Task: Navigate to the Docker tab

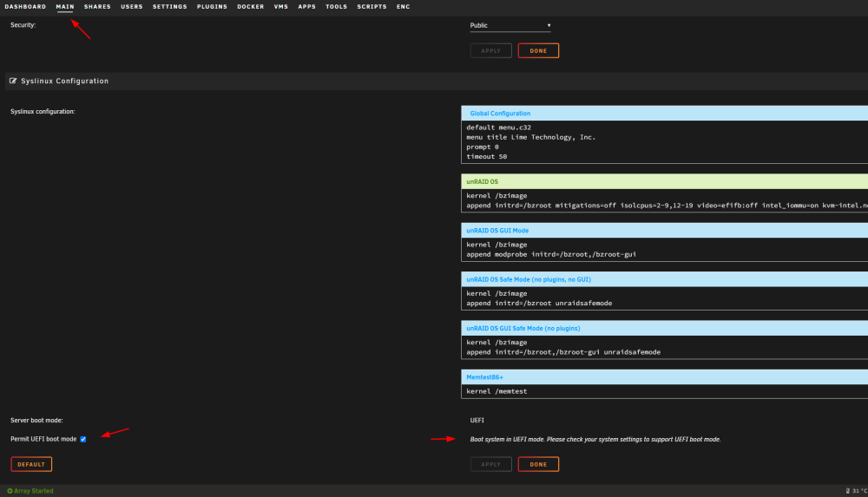Action: 251,7
